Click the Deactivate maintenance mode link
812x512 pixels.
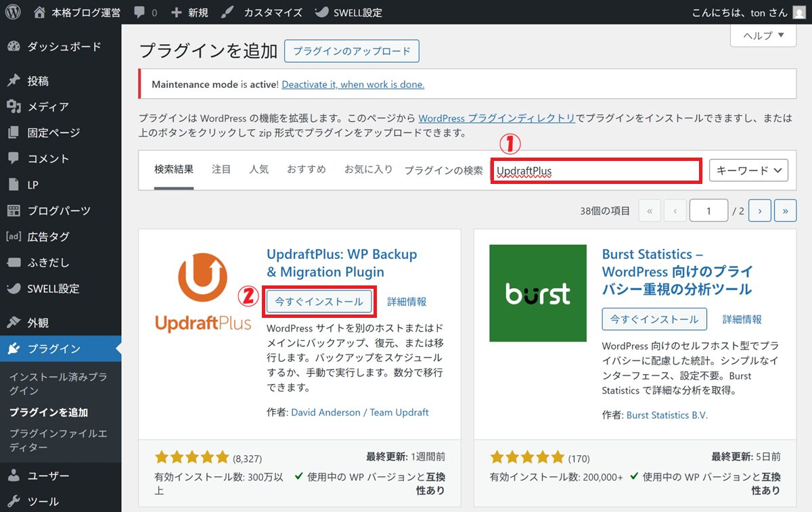(x=353, y=85)
